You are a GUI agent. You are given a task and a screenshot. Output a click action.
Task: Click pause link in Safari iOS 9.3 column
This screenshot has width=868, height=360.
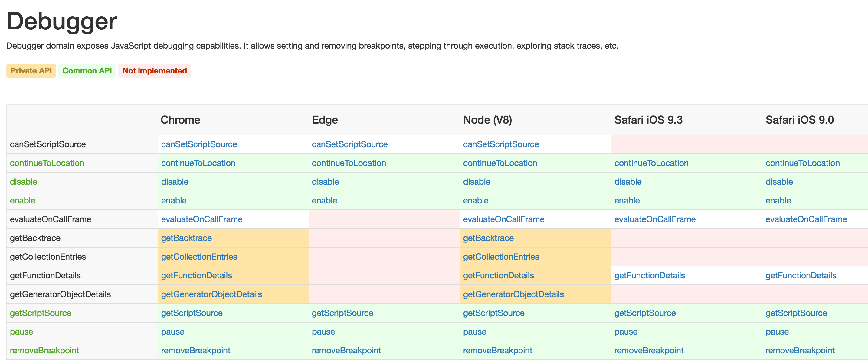(626, 332)
